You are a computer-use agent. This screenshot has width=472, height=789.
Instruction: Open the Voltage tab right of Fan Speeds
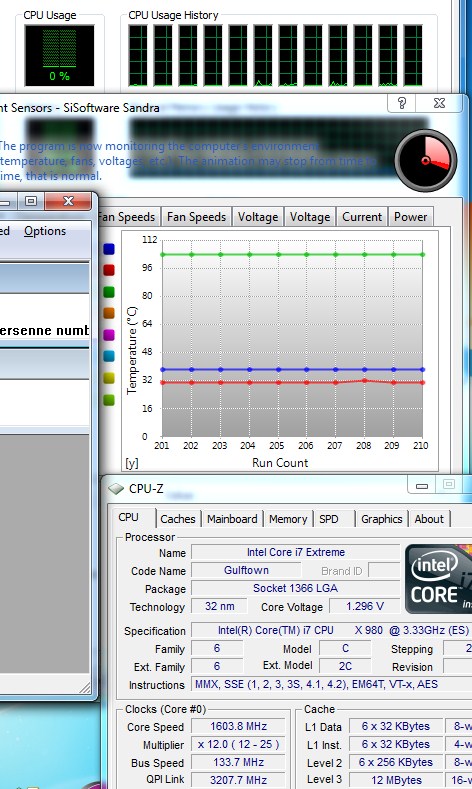pos(258,217)
